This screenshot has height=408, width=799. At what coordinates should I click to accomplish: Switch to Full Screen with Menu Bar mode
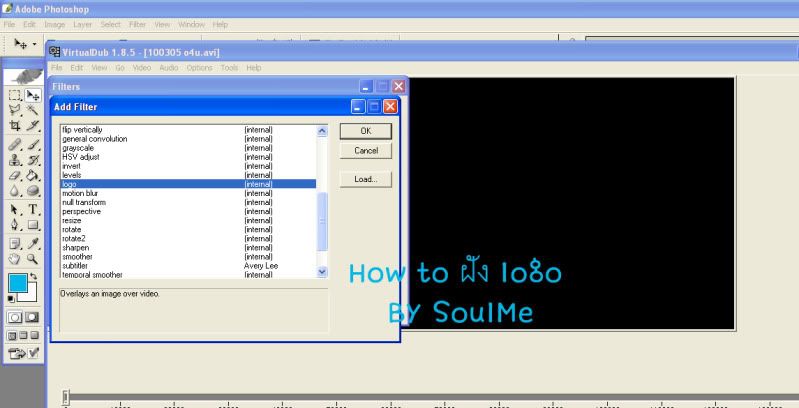23,335
